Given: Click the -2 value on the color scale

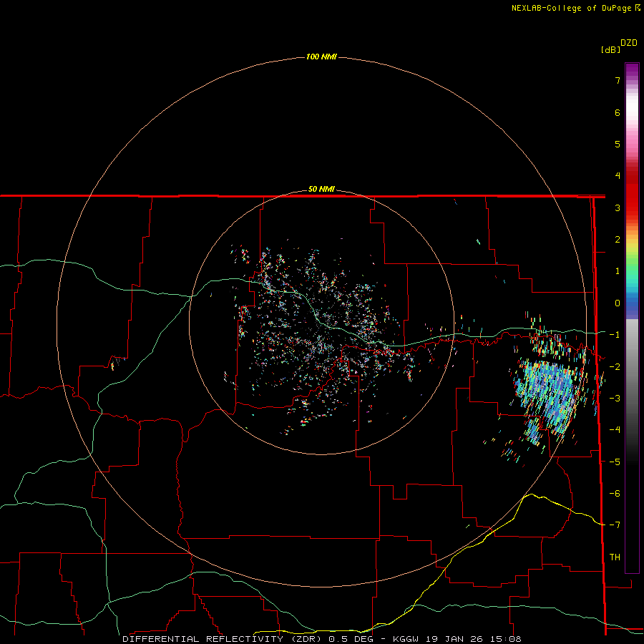Looking at the screenshot, I should (x=615, y=367).
